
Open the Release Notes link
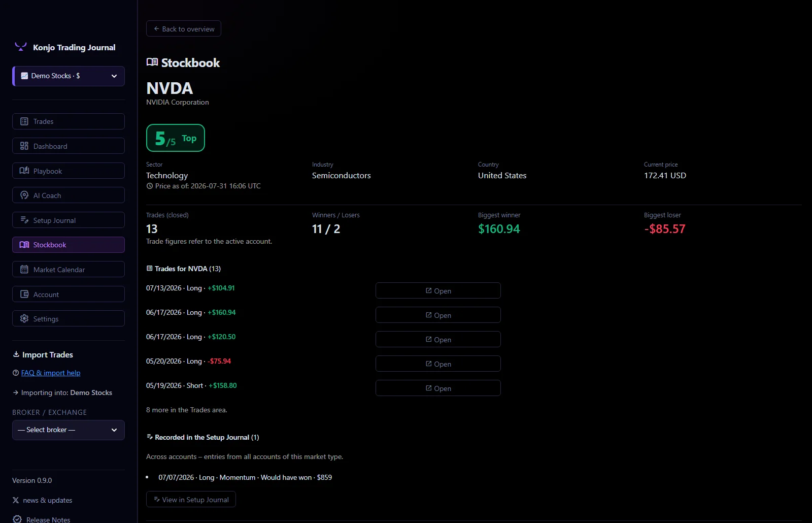click(x=48, y=519)
